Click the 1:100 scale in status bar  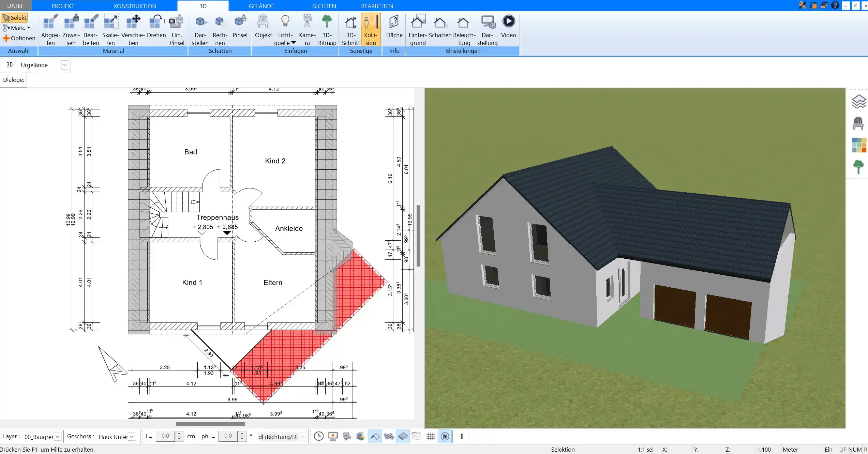(764, 450)
